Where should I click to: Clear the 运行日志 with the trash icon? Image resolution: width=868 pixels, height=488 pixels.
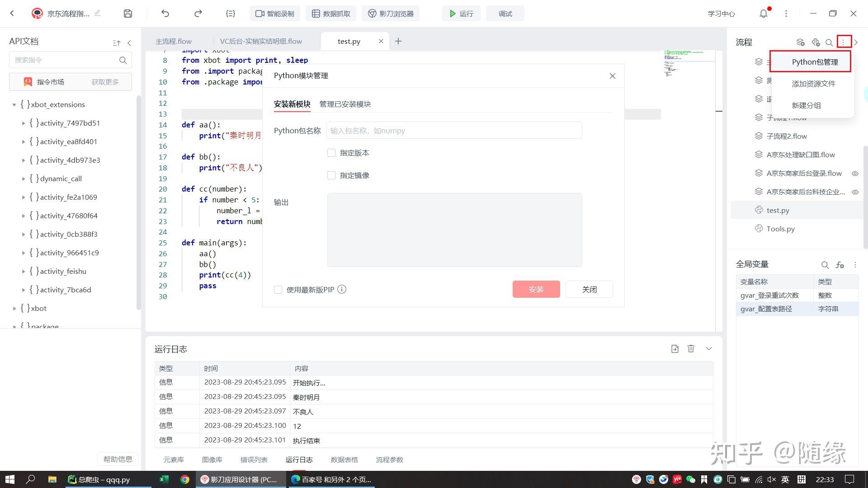(690, 348)
